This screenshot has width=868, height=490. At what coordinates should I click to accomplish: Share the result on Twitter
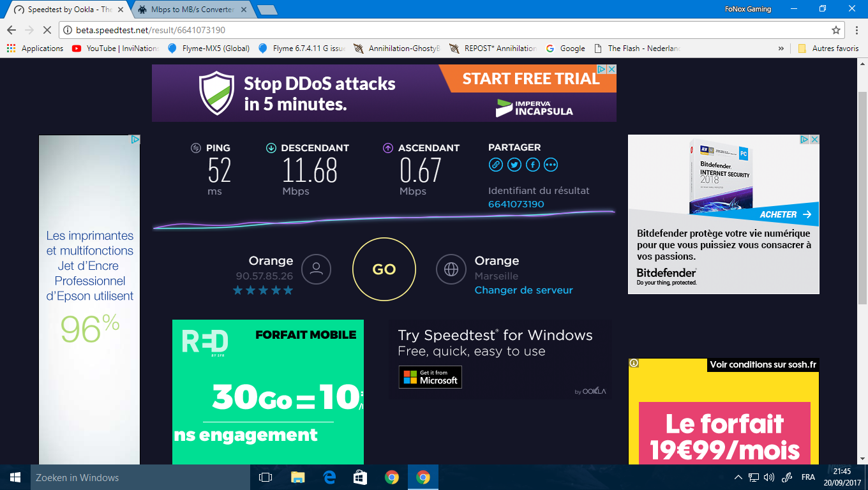(514, 165)
